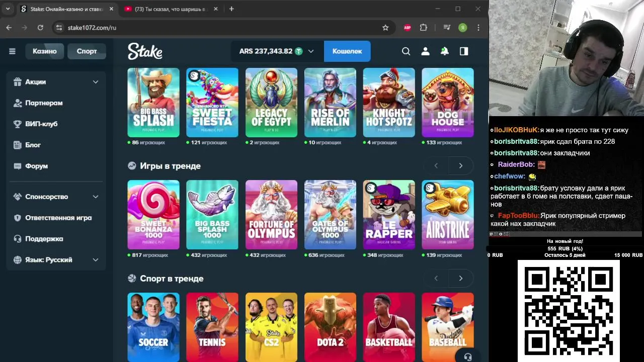Screen dimensions: 644x362
Task: Open the ARS balance currency dropdown
Action: click(x=276, y=51)
